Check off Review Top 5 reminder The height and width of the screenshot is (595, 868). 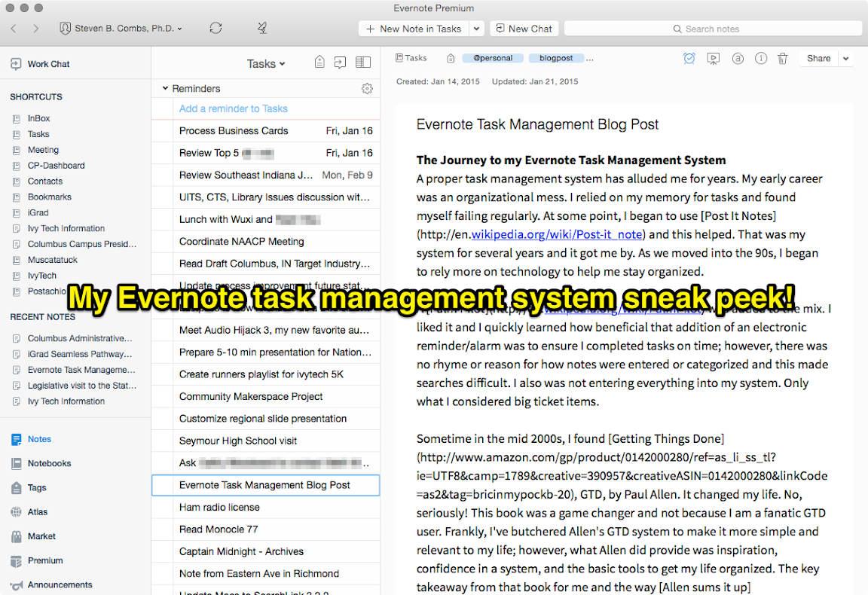(x=162, y=154)
